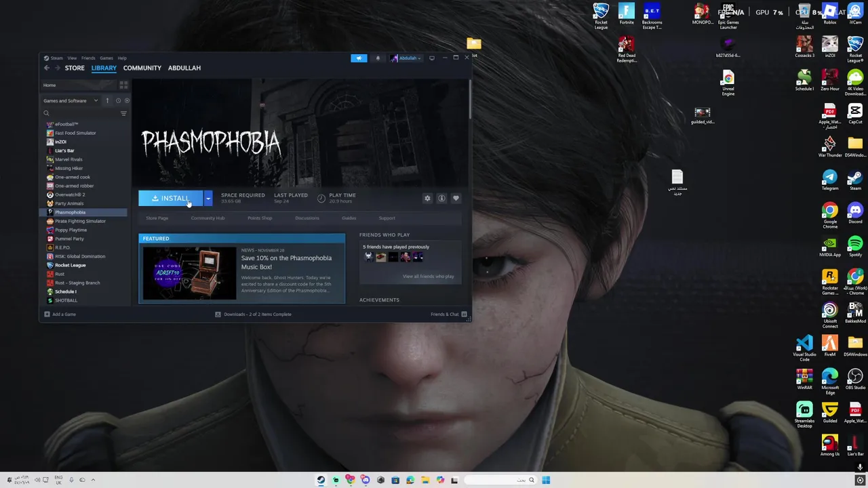Open the Support link

click(x=387, y=218)
